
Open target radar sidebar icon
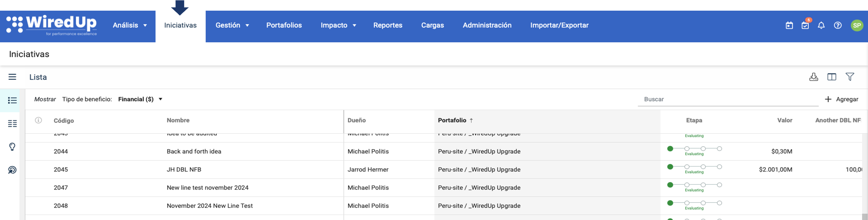(x=13, y=170)
